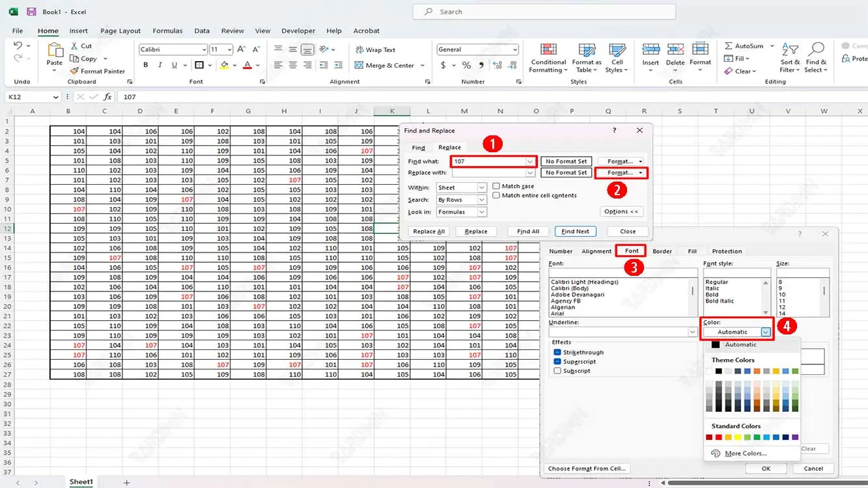Open the Look in Formulas dropdown
The width and height of the screenshot is (868, 488).
pyautogui.click(x=482, y=212)
